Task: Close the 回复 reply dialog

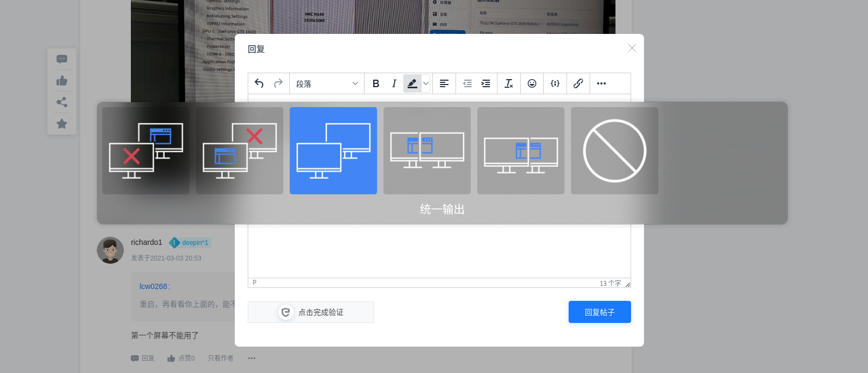Action: tap(632, 48)
